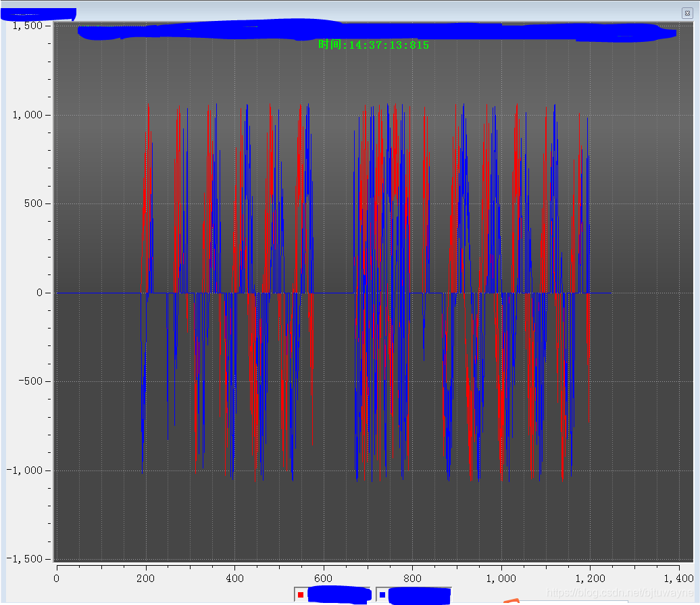Image resolution: width=700 pixels, height=605 pixels.
Task: Click the 500 tick label on y-axis
Action: point(34,203)
